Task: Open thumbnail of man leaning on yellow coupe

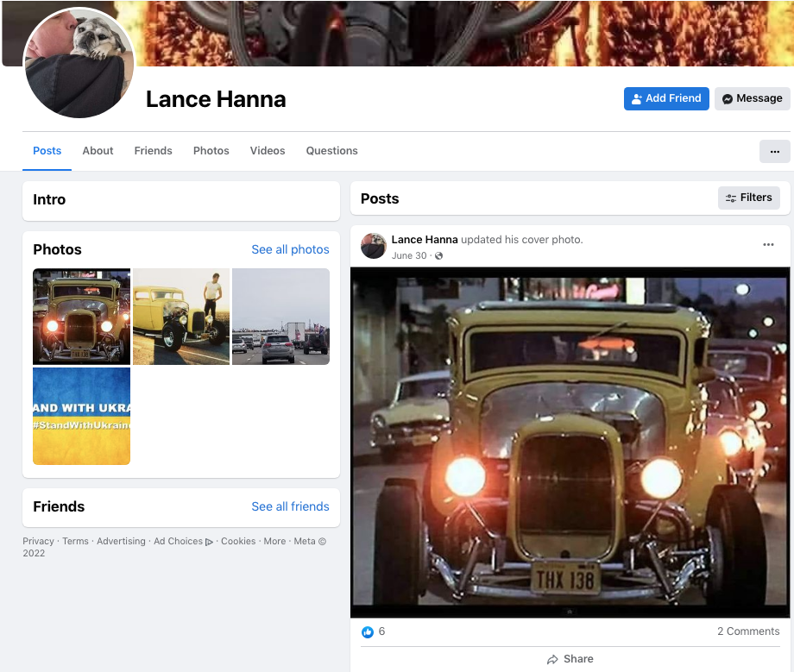Action: [181, 317]
